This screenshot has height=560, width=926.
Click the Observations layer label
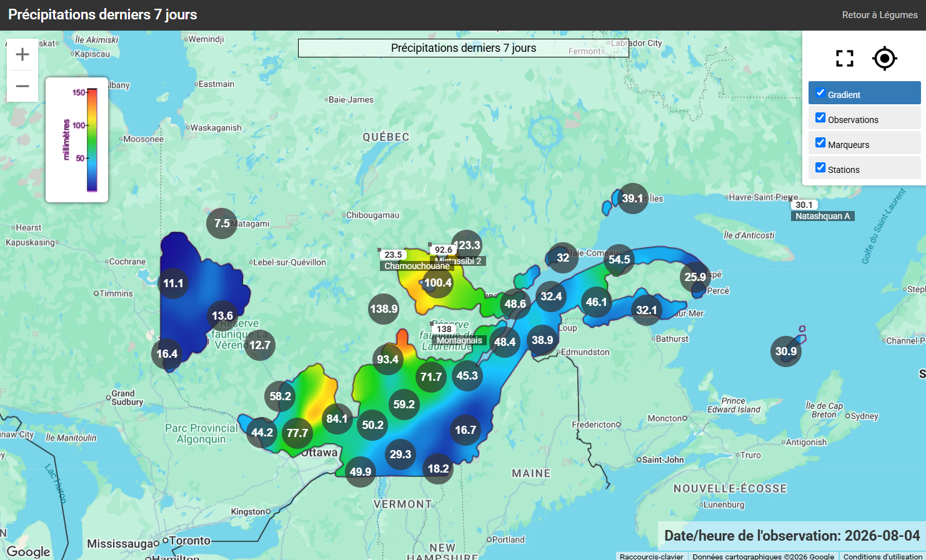[853, 120]
